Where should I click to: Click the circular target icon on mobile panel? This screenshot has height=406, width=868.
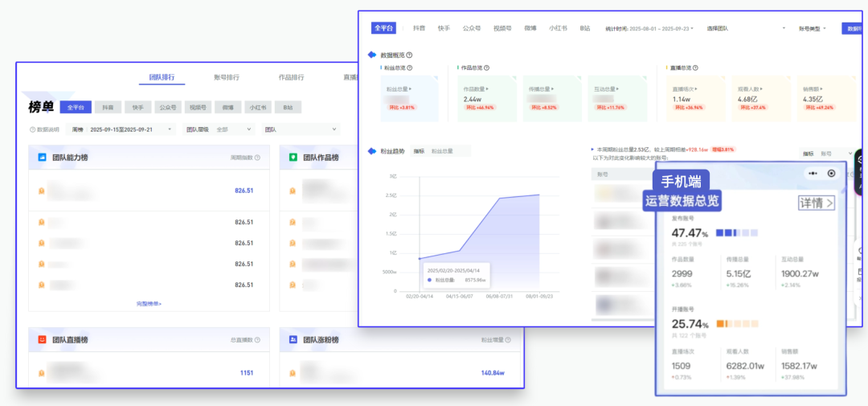point(831,174)
